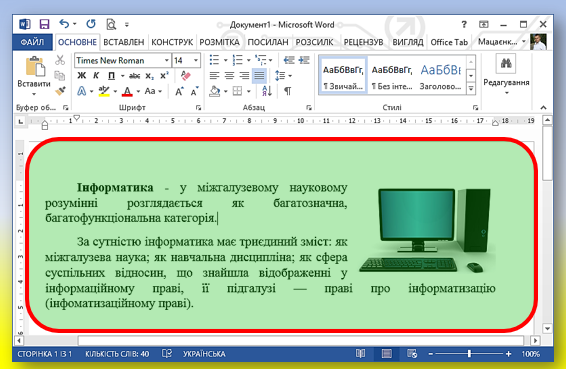Click the horizontal scrollbar thumb
This screenshot has height=369, width=566.
pos(300,340)
